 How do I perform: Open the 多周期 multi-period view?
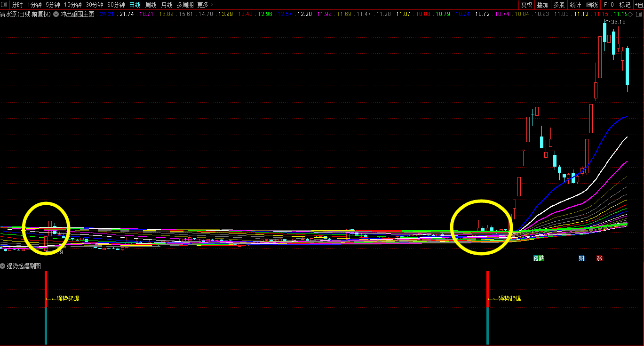[x=185, y=5]
